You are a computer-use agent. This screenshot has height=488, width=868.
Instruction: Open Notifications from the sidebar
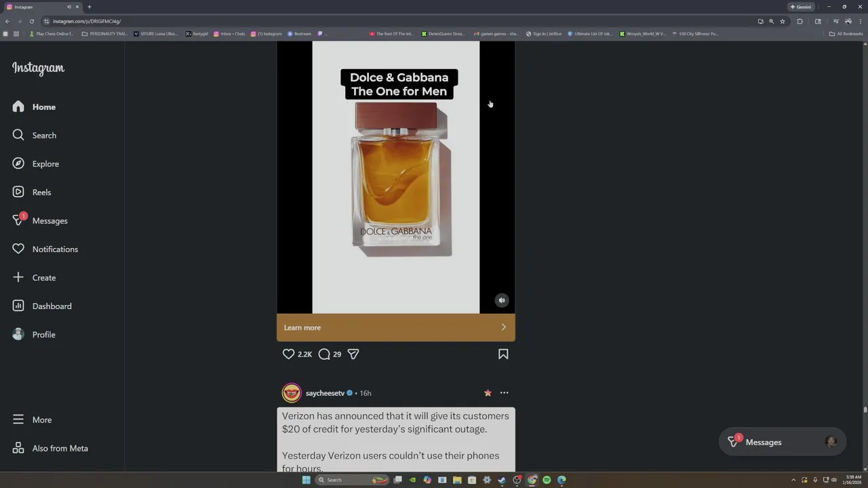tap(45, 249)
